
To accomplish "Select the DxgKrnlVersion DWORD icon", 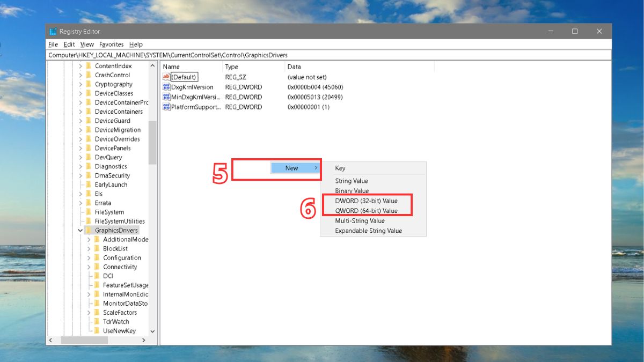I will 167,87.
